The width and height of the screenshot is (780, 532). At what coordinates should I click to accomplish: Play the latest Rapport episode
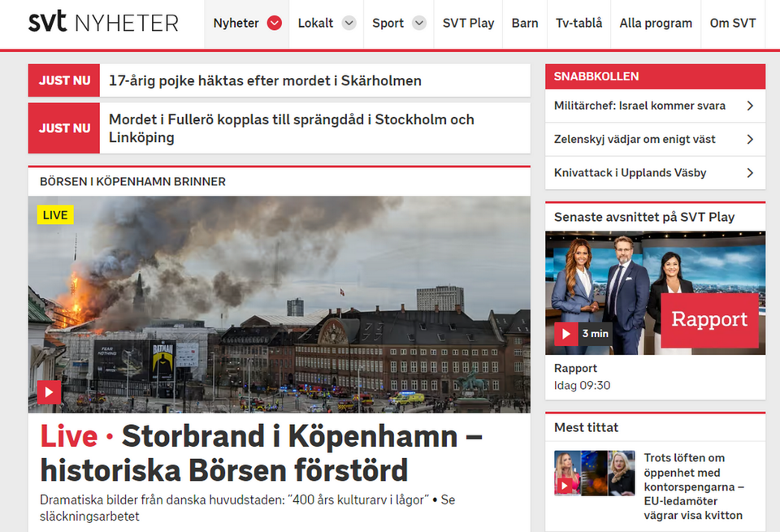[x=566, y=334]
